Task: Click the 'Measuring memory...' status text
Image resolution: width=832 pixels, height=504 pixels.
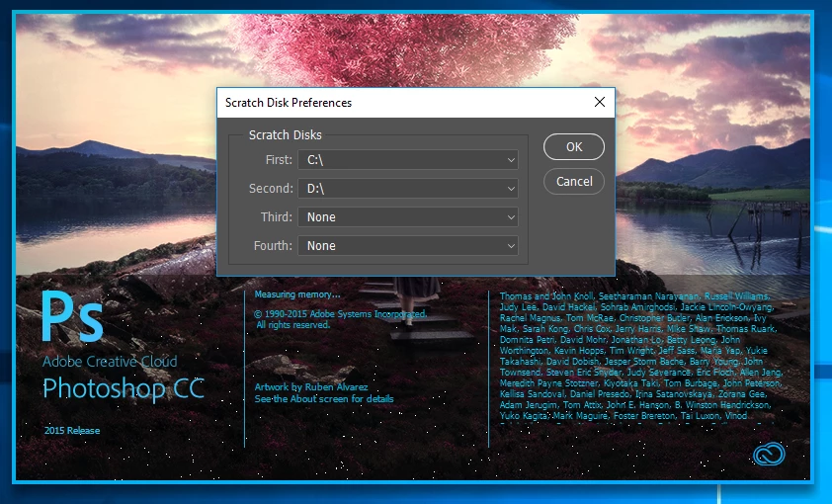Action: pos(297,294)
